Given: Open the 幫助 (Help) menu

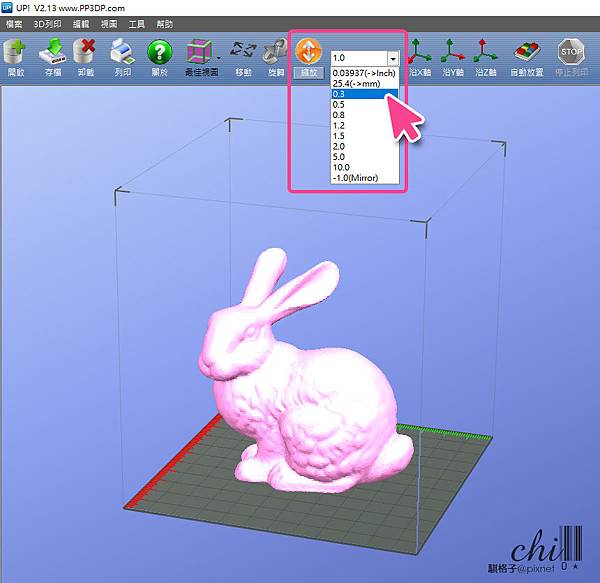Looking at the screenshot, I should coord(165,24).
